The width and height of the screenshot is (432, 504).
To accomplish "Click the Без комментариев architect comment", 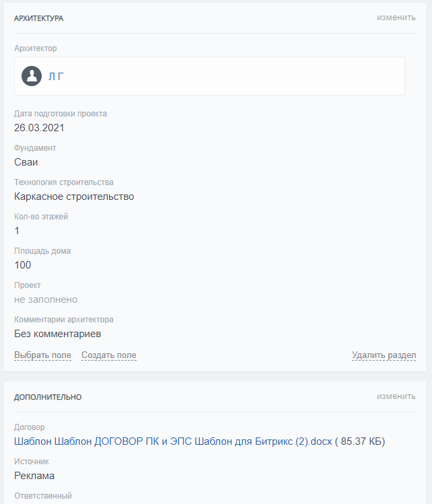I will tap(57, 334).
